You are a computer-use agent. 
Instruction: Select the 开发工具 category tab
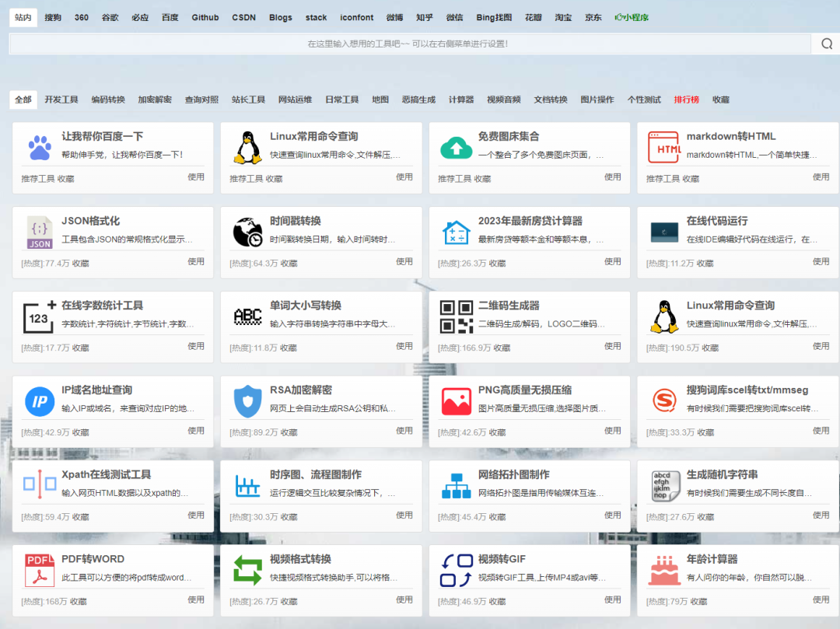click(61, 100)
